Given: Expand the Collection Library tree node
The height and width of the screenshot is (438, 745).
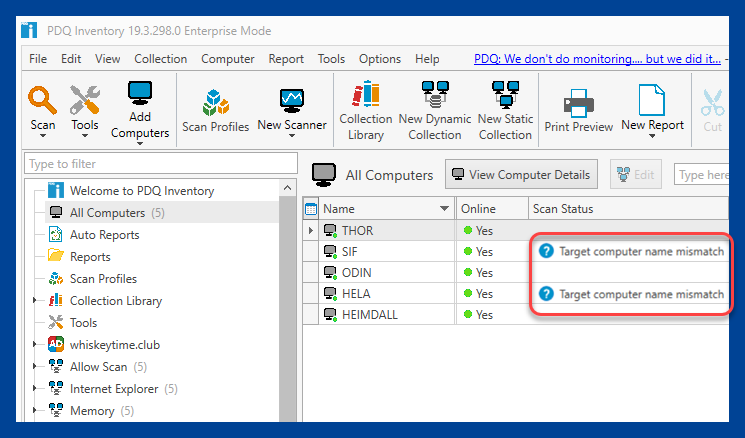Looking at the screenshot, I should [34, 300].
